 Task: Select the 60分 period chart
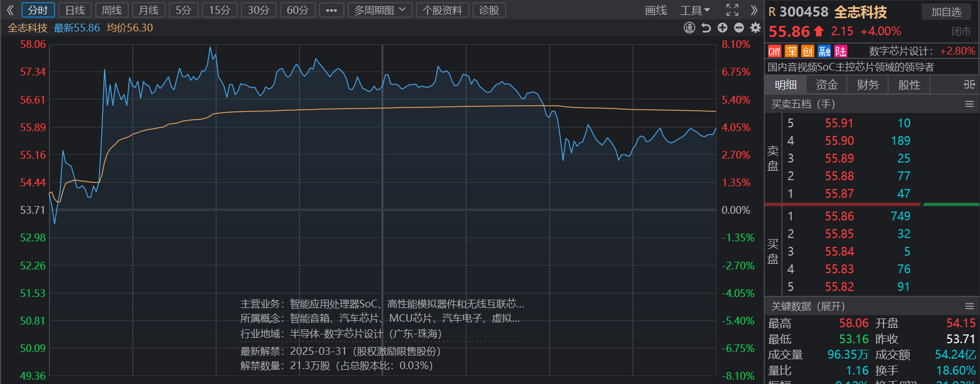click(298, 10)
